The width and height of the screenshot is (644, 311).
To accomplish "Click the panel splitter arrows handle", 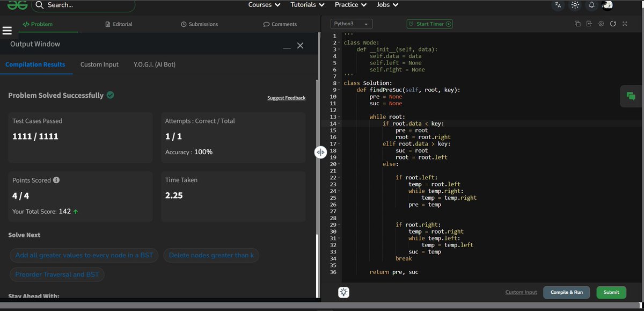I will pos(320,153).
